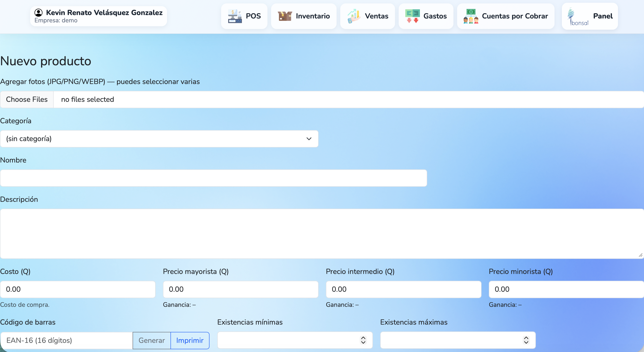Click the Generar barcode button
644x352 pixels.
[x=152, y=340]
